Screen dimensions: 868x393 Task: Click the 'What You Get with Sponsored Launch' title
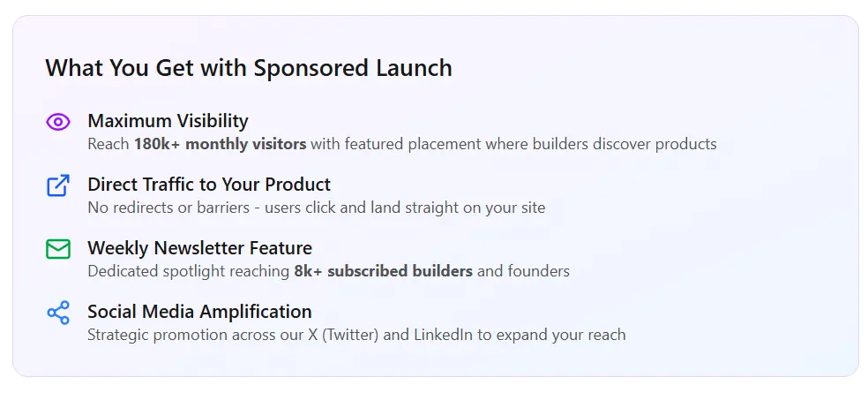[249, 68]
